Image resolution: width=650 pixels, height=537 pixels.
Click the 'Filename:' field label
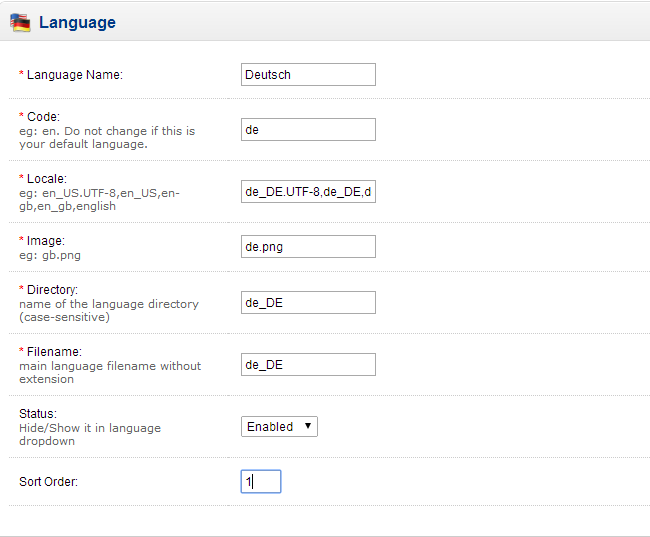click(x=54, y=352)
